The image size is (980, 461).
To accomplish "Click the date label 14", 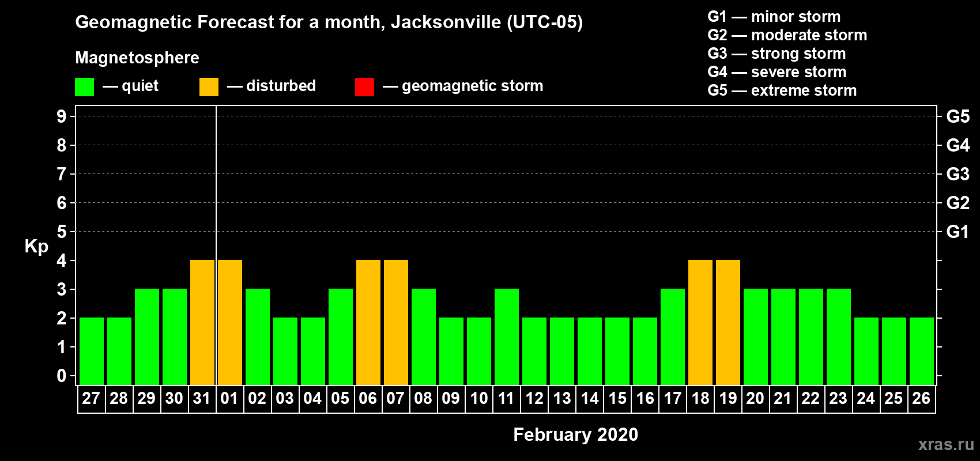I will (589, 399).
